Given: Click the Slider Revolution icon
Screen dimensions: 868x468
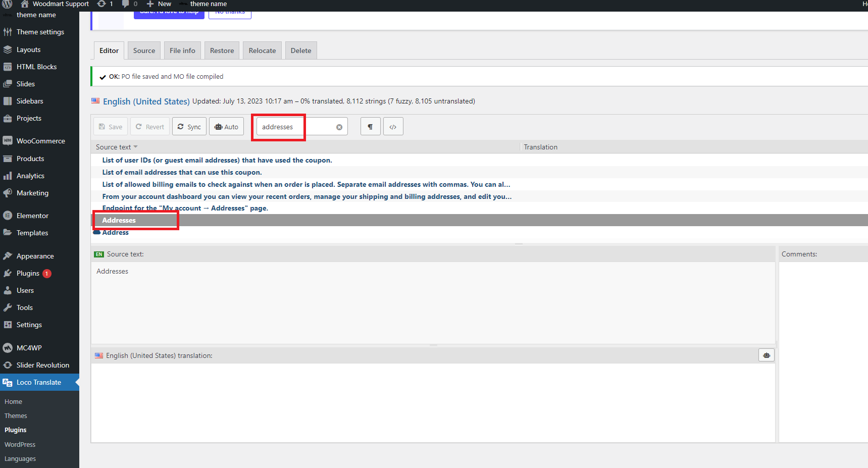Looking at the screenshot, I should [8, 365].
